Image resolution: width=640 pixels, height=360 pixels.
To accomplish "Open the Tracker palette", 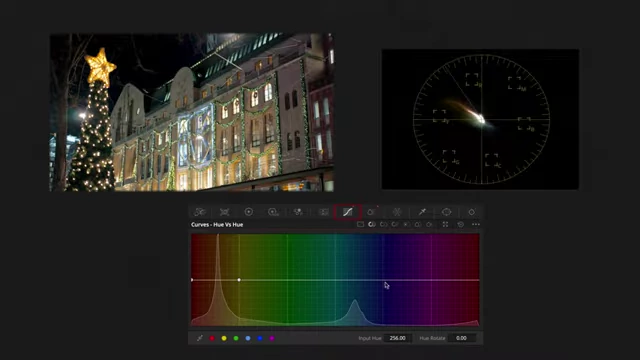I will click(x=471, y=212).
